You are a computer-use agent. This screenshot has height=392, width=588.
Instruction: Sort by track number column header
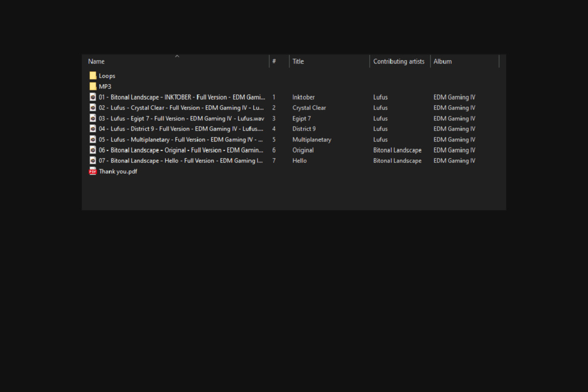274,61
